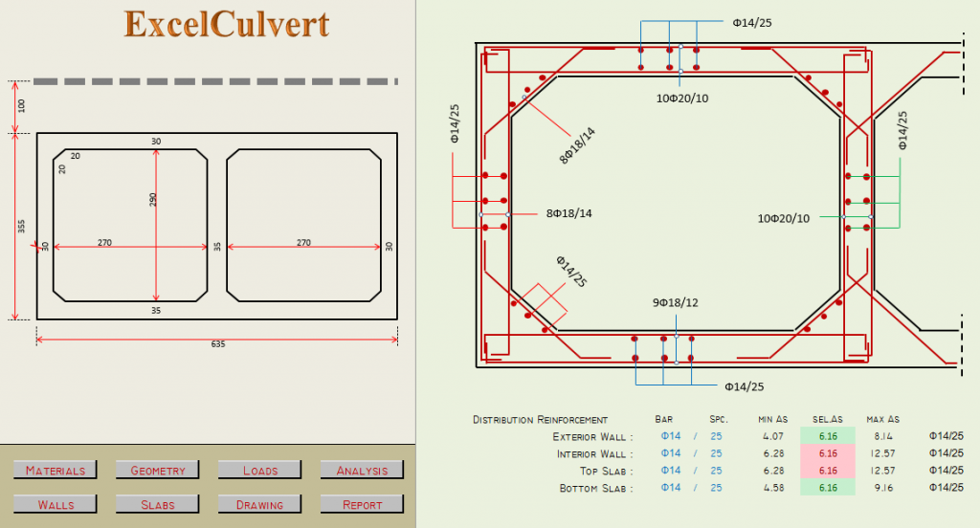Generate the Report
Image resolution: width=980 pixels, height=528 pixels.
362,504
